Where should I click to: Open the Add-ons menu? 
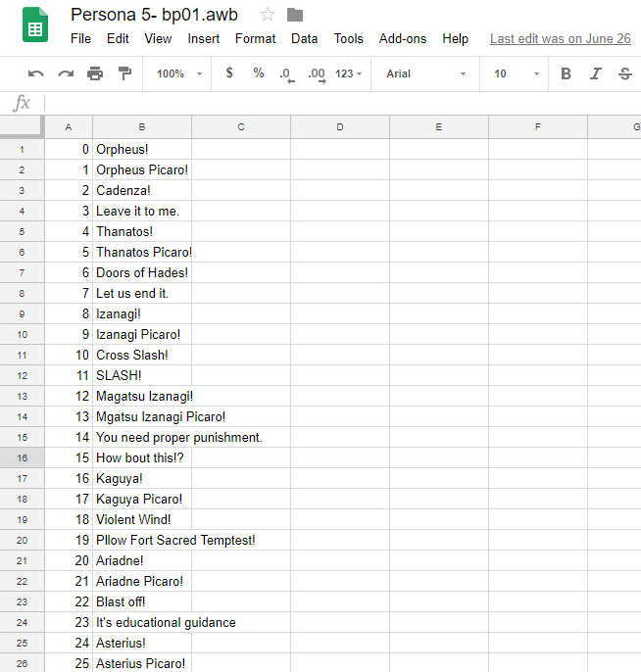pos(403,39)
